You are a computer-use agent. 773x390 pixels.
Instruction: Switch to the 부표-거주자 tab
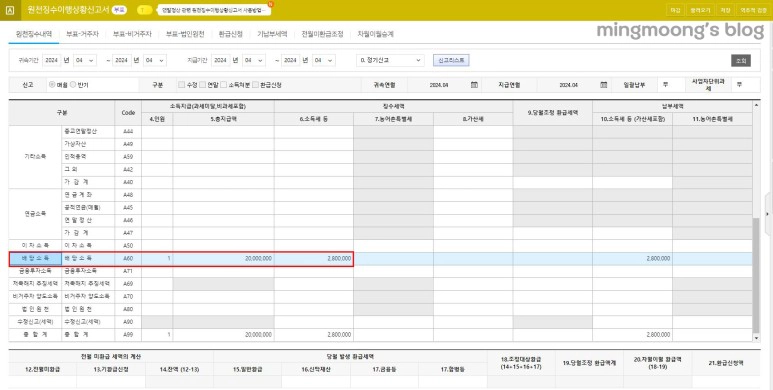(82, 35)
